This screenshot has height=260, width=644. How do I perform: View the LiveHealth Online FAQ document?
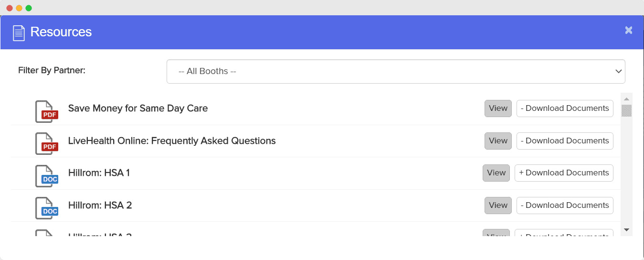(x=498, y=141)
